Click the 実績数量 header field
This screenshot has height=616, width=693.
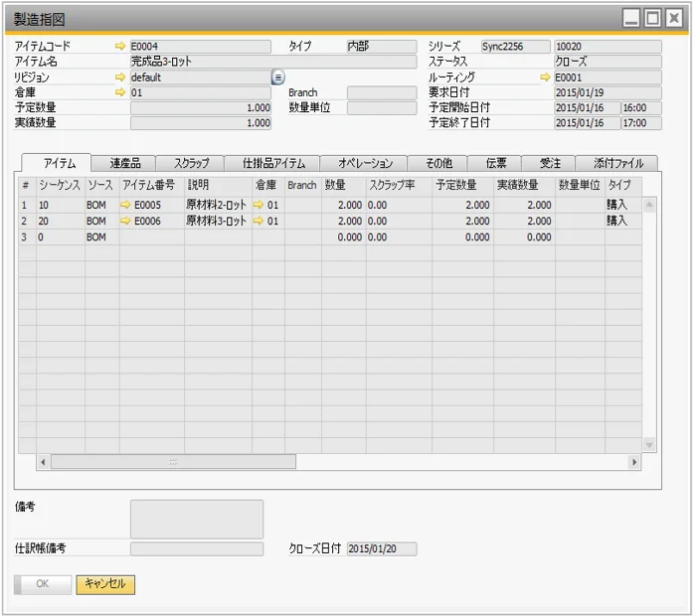201,123
